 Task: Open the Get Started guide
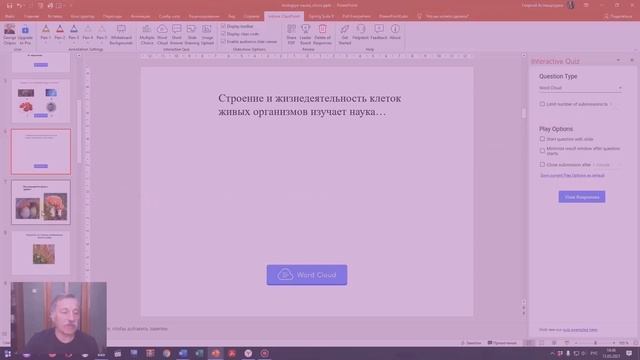pyautogui.click(x=344, y=34)
